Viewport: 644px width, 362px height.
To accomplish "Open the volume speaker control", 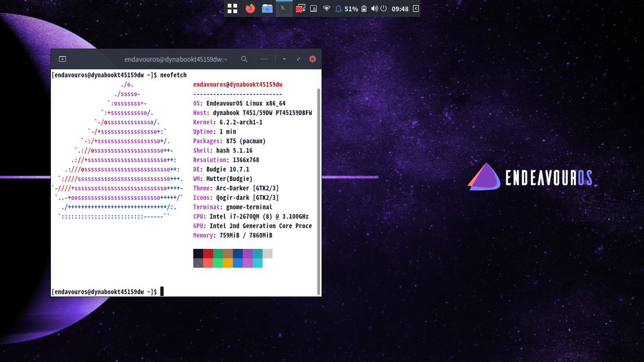I will tap(375, 9).
